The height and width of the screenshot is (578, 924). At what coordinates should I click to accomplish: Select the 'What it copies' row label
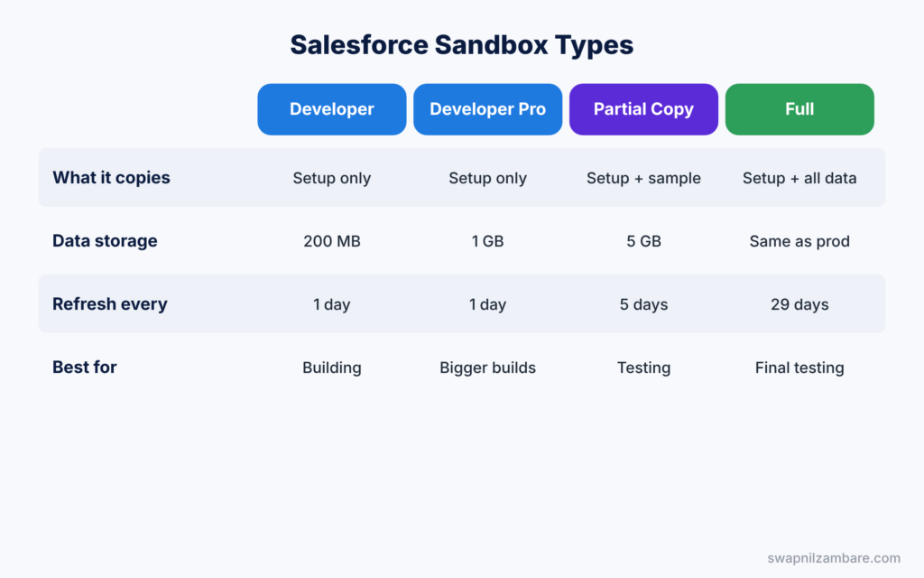pos(111,178)
